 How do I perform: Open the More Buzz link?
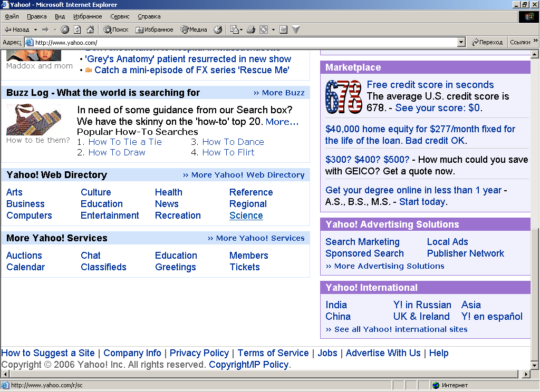(x=279, y=93)
